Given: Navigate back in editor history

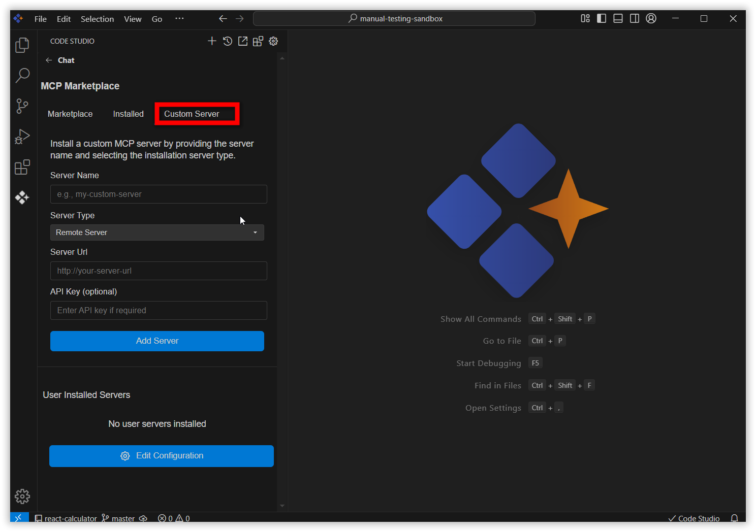Looking at the screenshot, I should [x=223, y=19].
